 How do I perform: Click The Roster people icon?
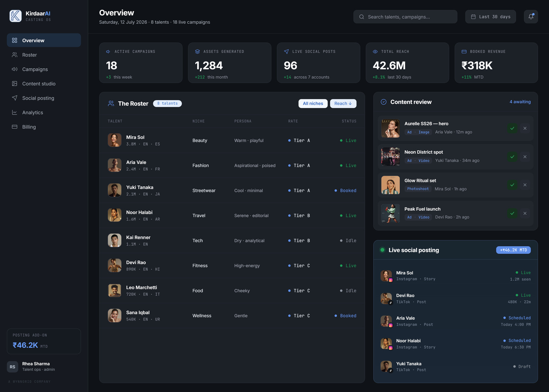(x=111, y=103)
